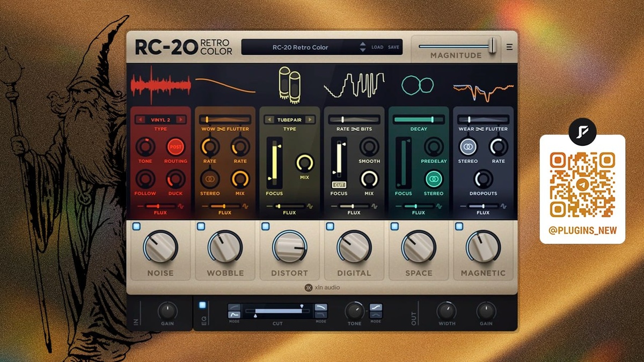This screenshot has width=644, height=362.
Task: Toggle the CUT button under Digital focus
Action: coord(339,184)
